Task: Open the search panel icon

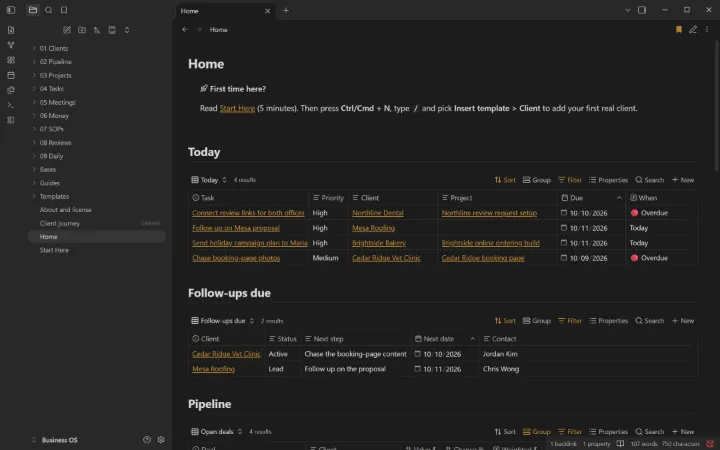Action: 49,10
